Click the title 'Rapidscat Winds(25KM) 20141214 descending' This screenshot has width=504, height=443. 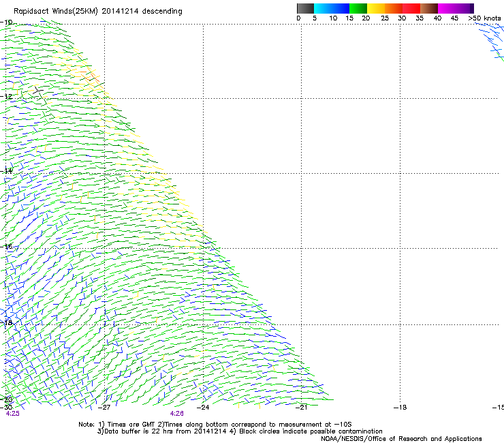click(98, 12)
